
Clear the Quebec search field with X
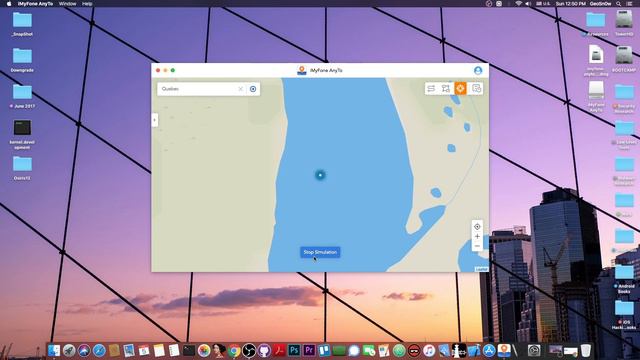pos(240,89)
